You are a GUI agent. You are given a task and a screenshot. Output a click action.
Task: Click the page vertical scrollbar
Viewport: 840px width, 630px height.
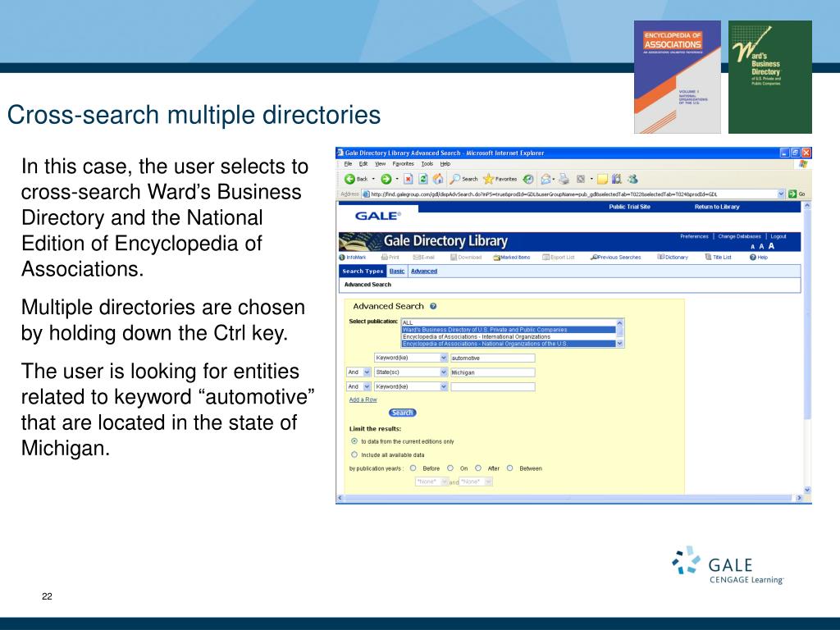pyautogui.click(x=807, y=348)
